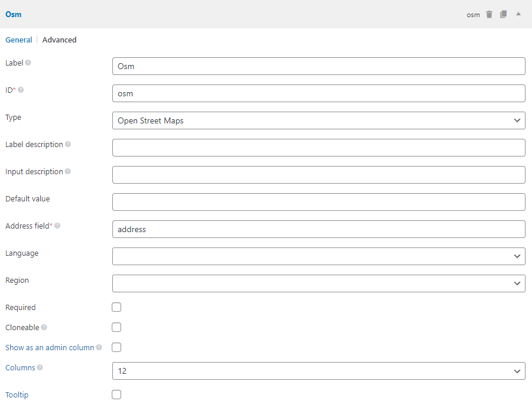The width and height of the screenshot is (532, 414).
Task: Enable the Tooltip checkbox
Action: click(116, 395)
